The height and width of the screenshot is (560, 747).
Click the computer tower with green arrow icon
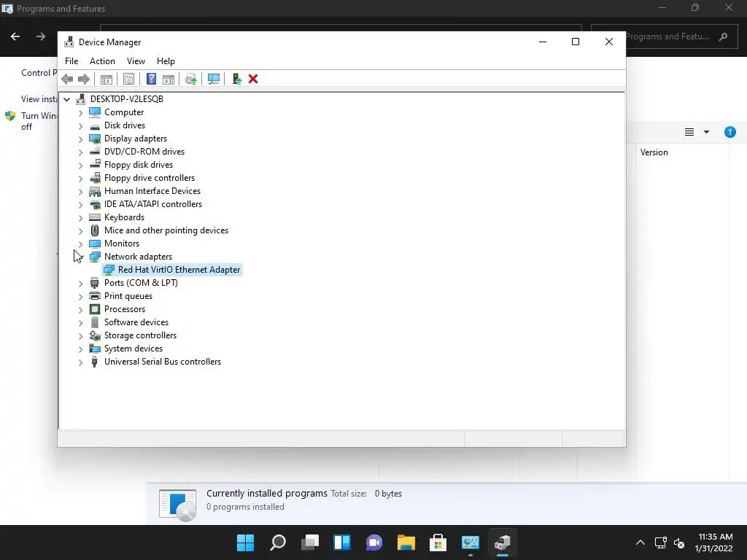click(x=237, y=79)
